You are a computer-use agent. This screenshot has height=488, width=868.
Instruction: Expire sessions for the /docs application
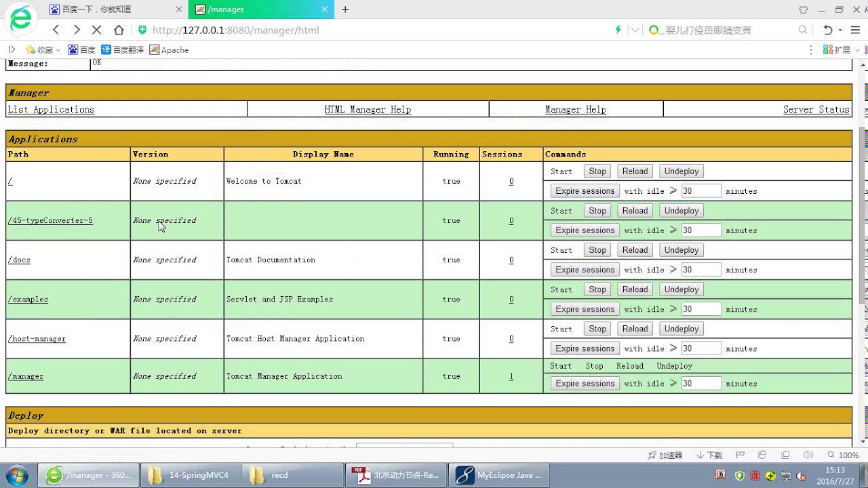tap(585, 270)
